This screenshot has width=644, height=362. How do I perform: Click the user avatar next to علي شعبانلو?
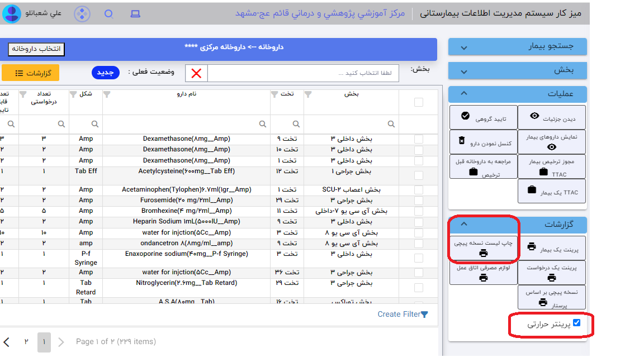pyautogui.click(x=11, y=13)
